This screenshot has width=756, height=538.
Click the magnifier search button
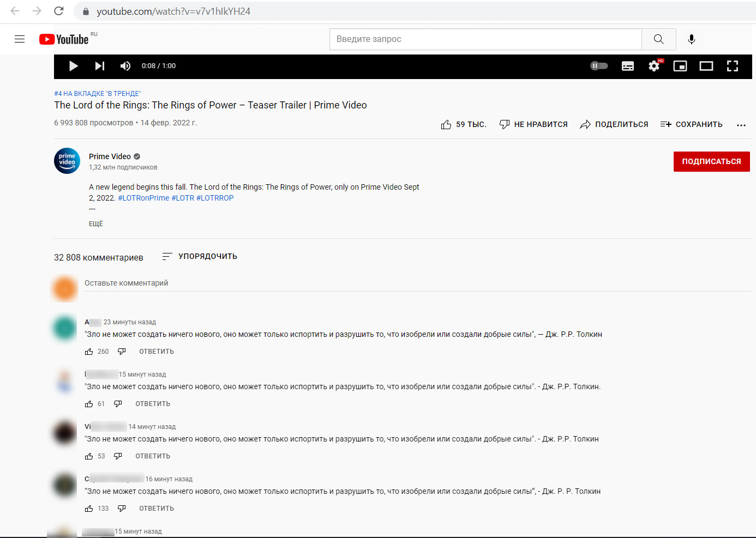click(659, 39)
